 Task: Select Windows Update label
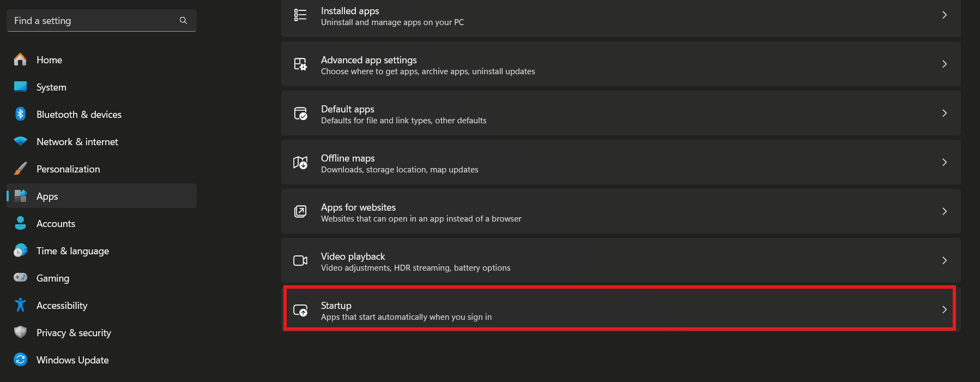[x=72, y=360]
